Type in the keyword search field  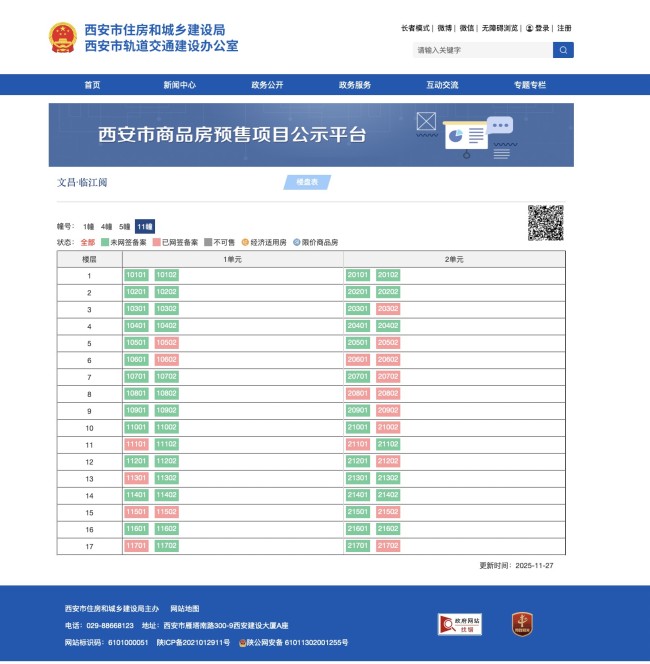point(483,50)
